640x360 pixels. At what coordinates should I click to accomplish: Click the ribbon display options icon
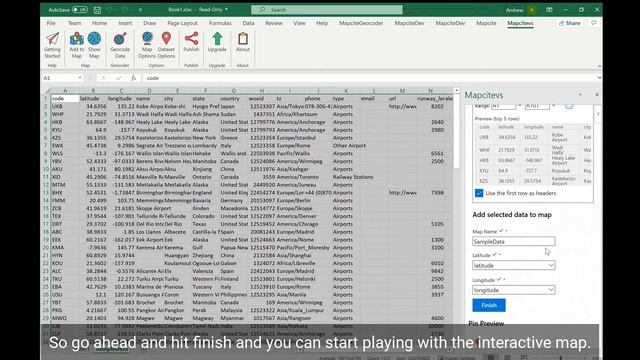pos(549,10)
